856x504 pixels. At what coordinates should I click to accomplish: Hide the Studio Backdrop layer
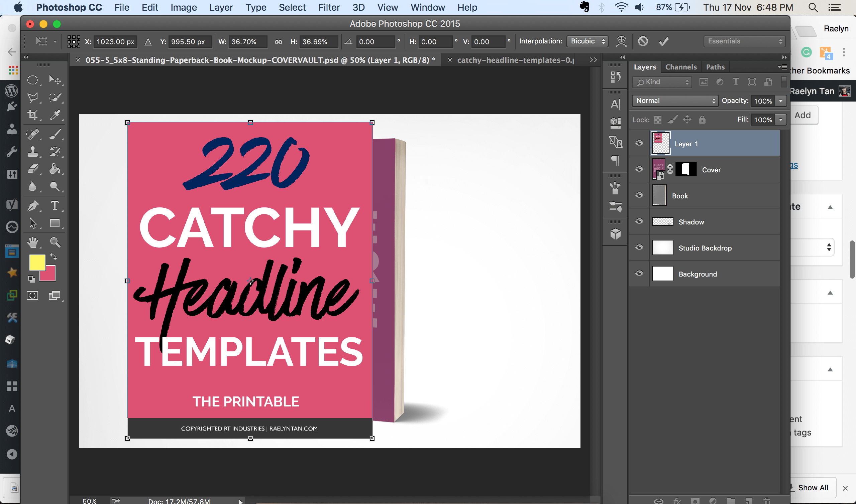(639, 247)
